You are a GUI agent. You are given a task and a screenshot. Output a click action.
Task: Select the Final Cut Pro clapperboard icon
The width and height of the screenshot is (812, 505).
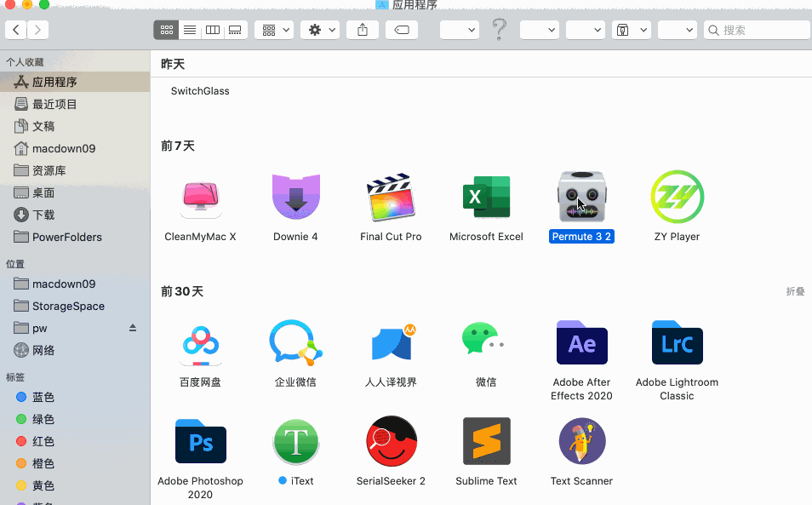click(391, 198)
